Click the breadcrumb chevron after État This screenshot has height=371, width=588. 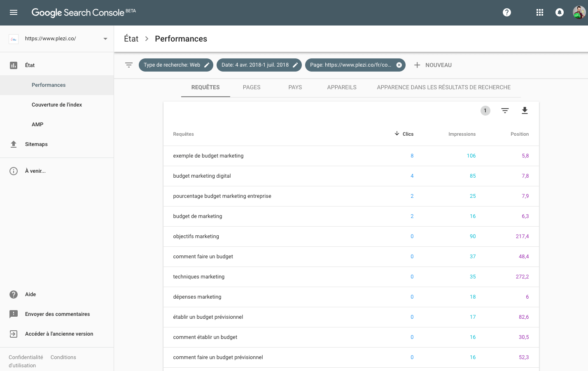[147, 39]
